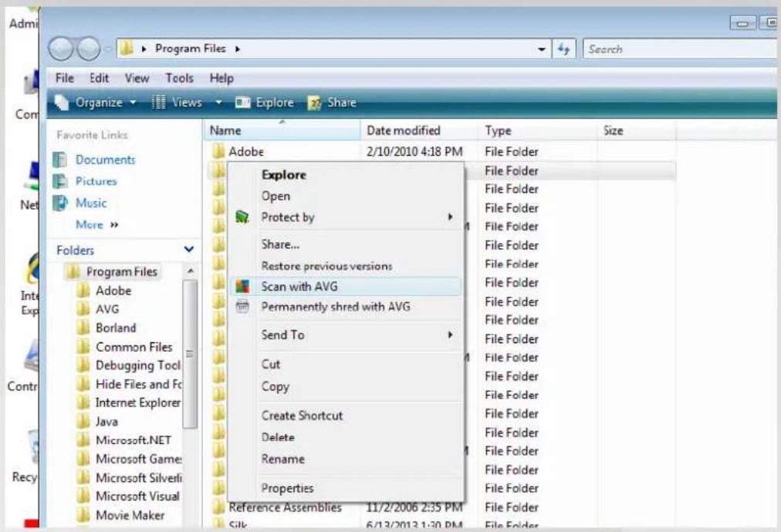
Task: Click the Refresh button beside address bar
Action: 564,49
